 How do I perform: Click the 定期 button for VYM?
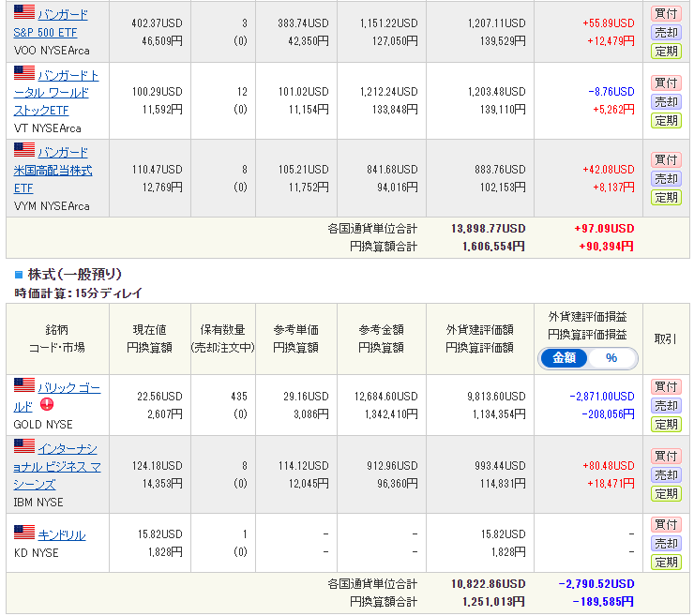pyautogui.click(x=666, y=198)
